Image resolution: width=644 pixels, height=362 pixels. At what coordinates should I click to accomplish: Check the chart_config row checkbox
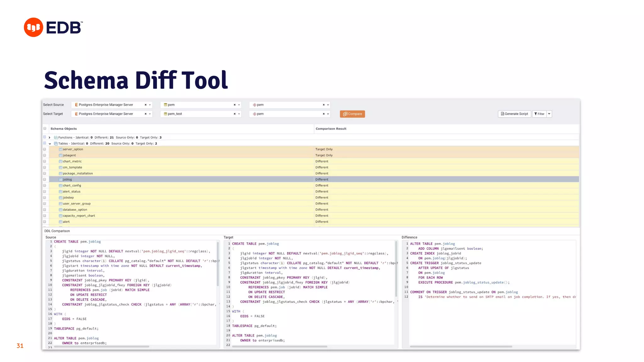tap(45, 185)
